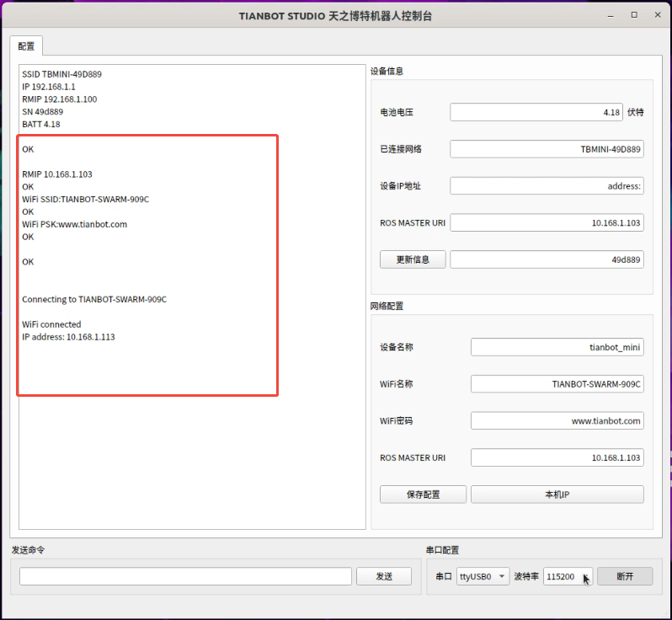This screenshot has height=620, width=672.
Task: Click the 更新信息 button
Action: (x=412, y=259)
